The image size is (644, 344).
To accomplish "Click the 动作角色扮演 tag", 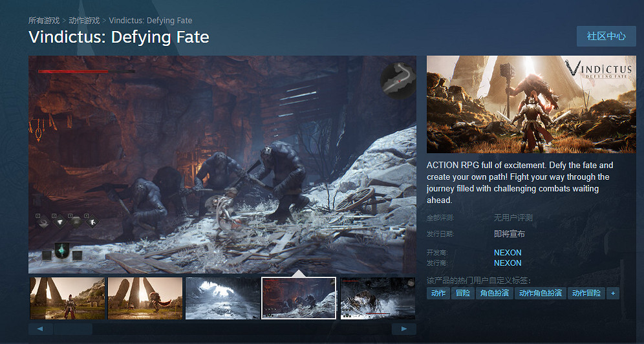I will tap(541, 294).
